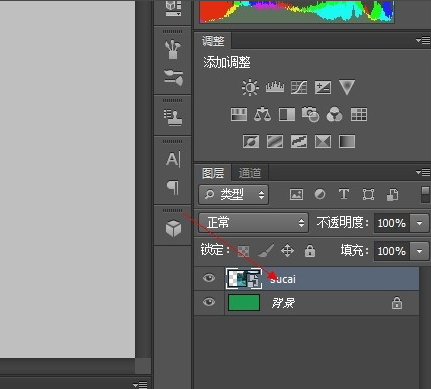Open the 3D panel cube icon

pos(173,229)
